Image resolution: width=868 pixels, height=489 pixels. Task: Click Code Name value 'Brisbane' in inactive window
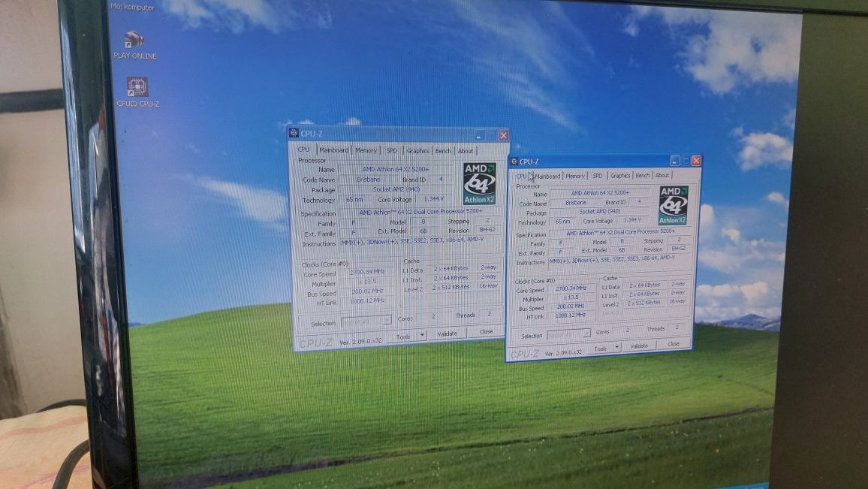click(x=368, y=180)
